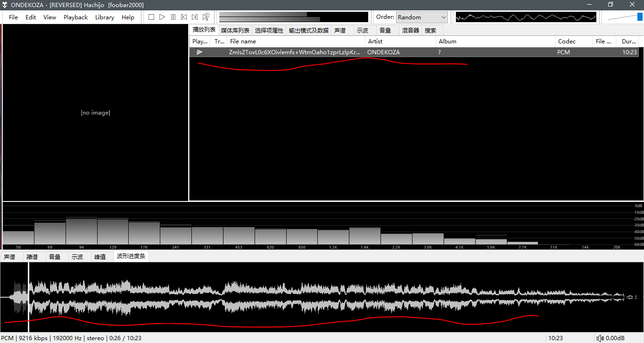Viewport: 644px width, 343px height.
Task: Click the speaker volume icon in status bar
Action: click(x=600, y=338)
